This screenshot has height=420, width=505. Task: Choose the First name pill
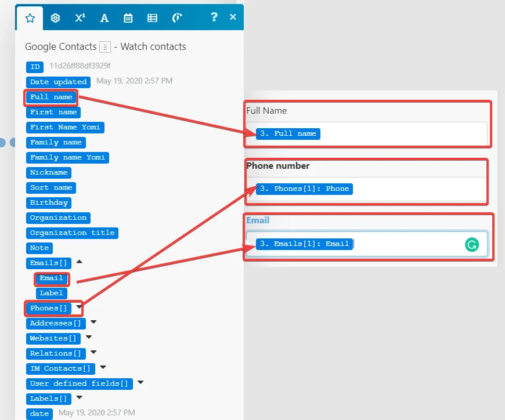click(53, 113)
